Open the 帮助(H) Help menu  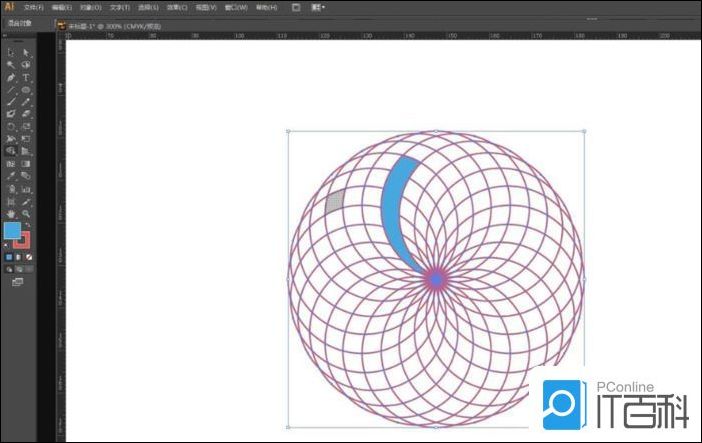266,7
